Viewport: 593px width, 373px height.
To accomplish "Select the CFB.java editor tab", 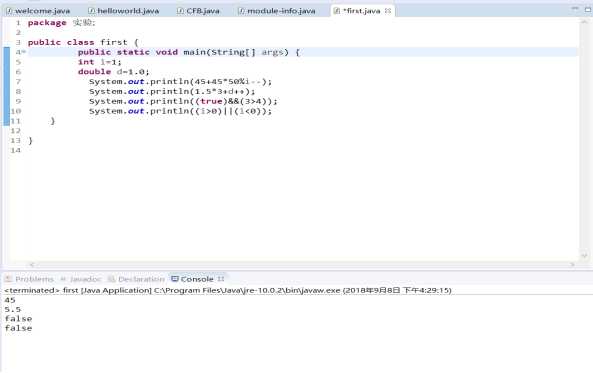I will click(199, 11).
